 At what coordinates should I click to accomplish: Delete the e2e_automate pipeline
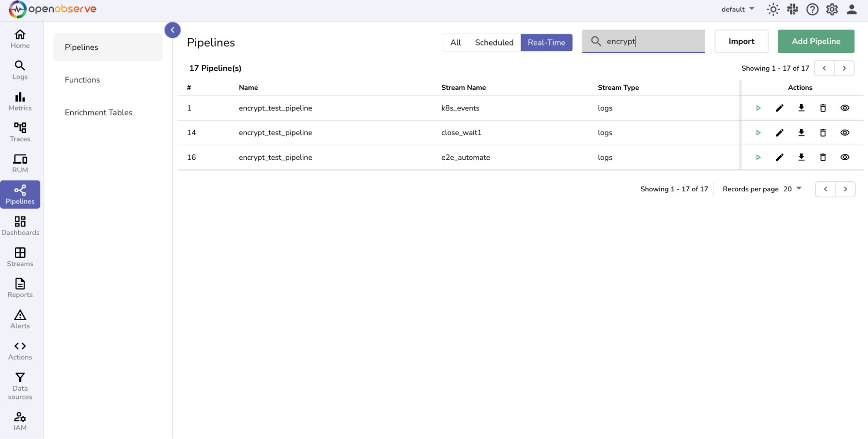pyautogui.click(x=823, y=157)
